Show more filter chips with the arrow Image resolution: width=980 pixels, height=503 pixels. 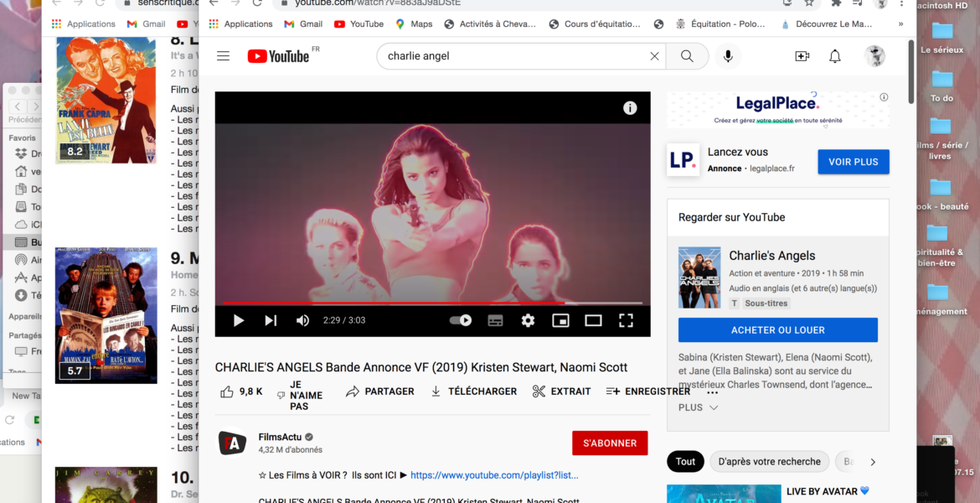873,462
